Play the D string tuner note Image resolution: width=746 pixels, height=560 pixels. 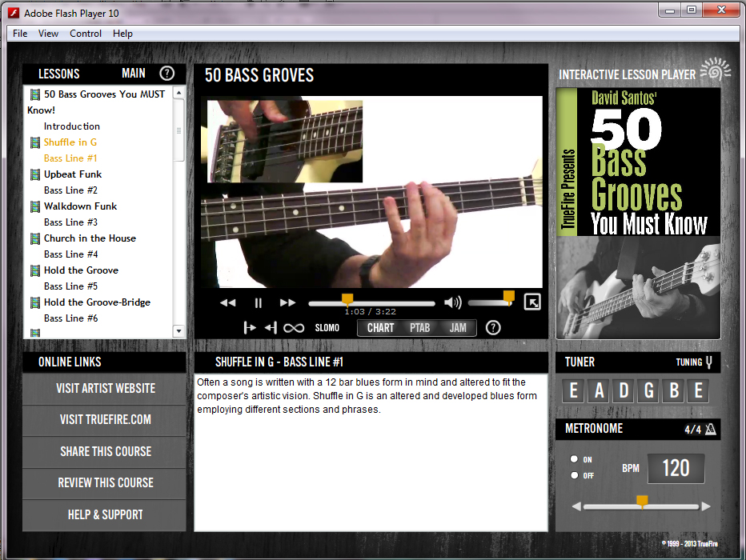coord(624,390)
